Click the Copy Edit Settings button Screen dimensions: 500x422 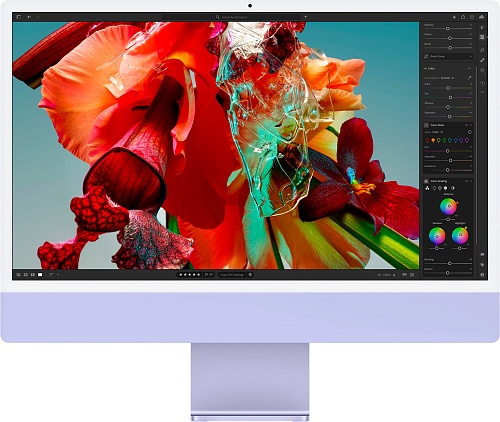click(x=232, y=275)
